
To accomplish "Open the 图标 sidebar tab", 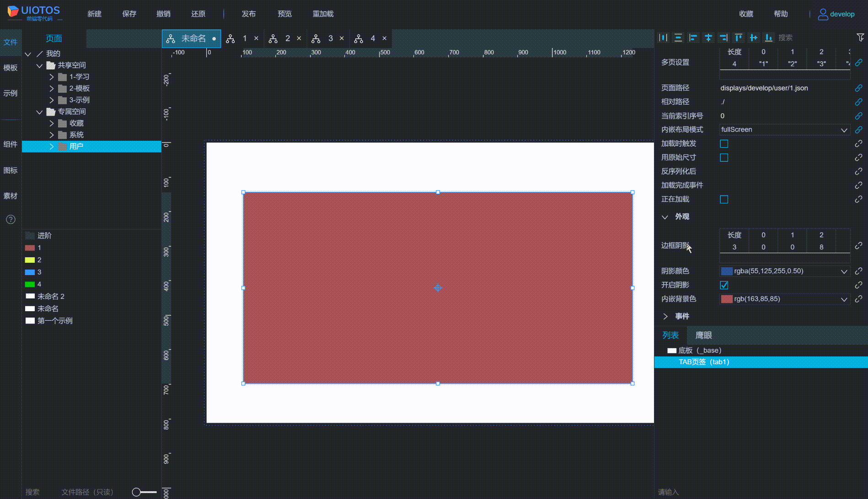I will coord(11,170).
